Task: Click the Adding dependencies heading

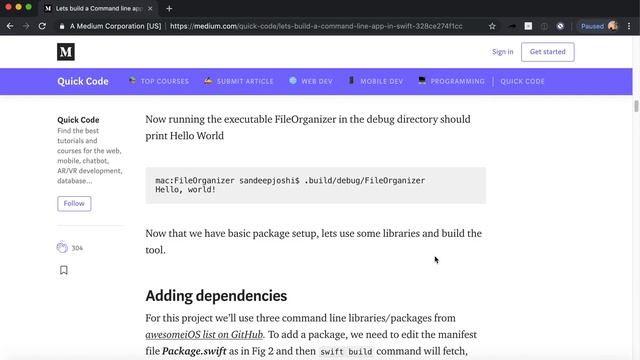Action: (x=216, y=296)
